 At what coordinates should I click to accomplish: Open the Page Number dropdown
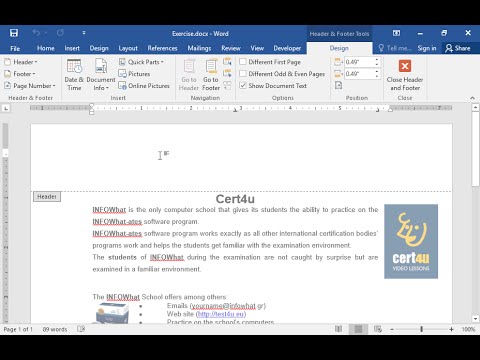click(30, 86)
